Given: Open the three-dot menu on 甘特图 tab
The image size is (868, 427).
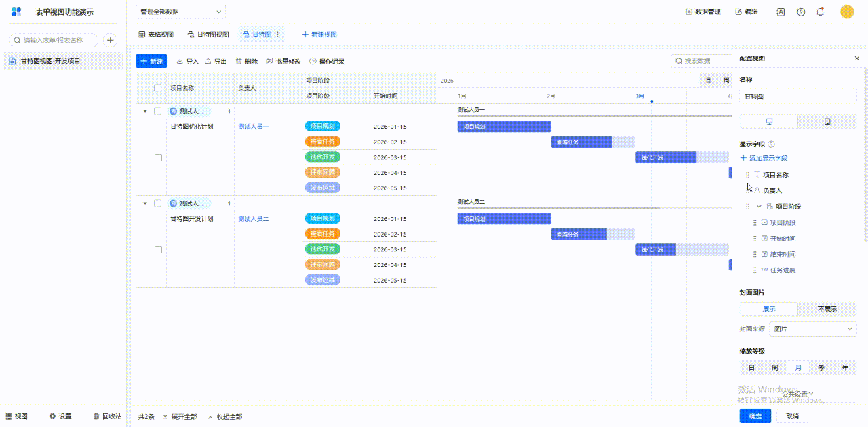Looking at the screenshot, I should (x=277, y=35).
